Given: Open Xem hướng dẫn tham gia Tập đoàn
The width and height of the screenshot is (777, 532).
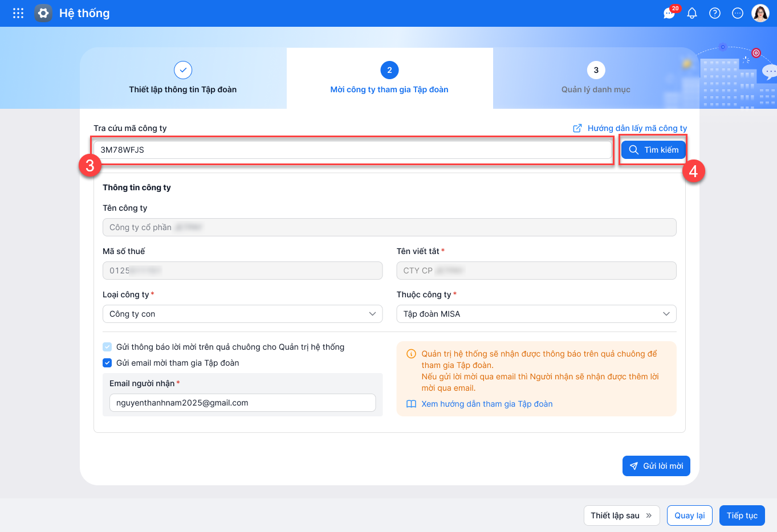Looking at the screenshot, I should pos(487,404).
